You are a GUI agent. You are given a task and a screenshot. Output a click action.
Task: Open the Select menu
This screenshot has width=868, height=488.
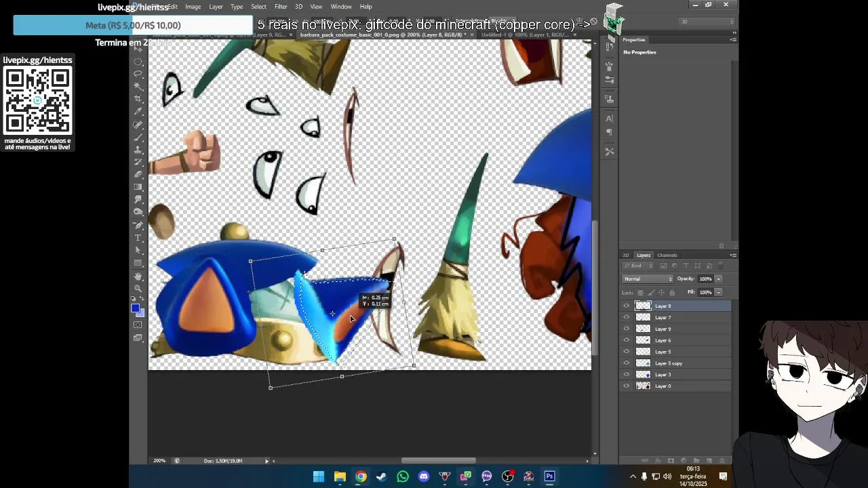pos(258,7)
